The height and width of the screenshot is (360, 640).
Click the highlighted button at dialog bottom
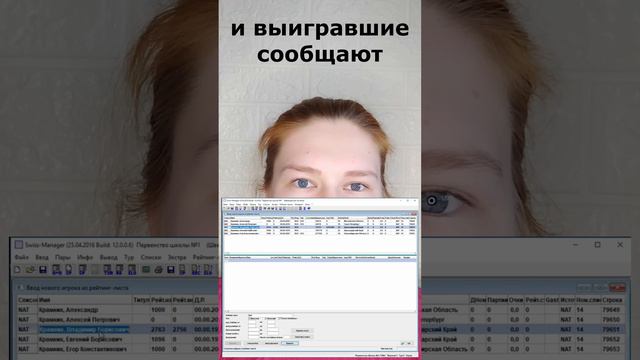pos(289,343)
